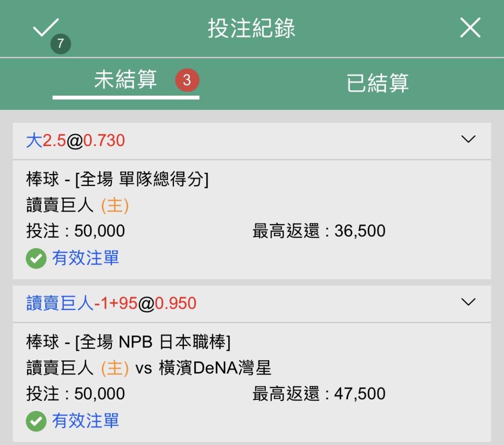Viewport: 504px width, 445px height.
Task: Close the 投注紀錄 panel with X
Action: (x=470, y=28)
